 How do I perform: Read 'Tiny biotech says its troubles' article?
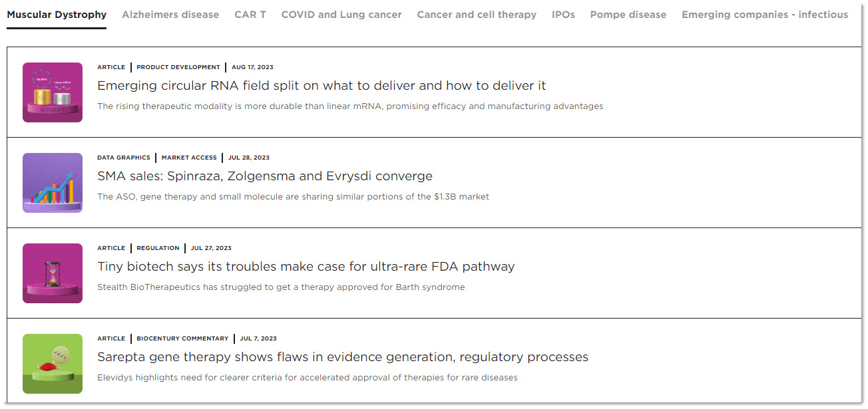point(306,267)
